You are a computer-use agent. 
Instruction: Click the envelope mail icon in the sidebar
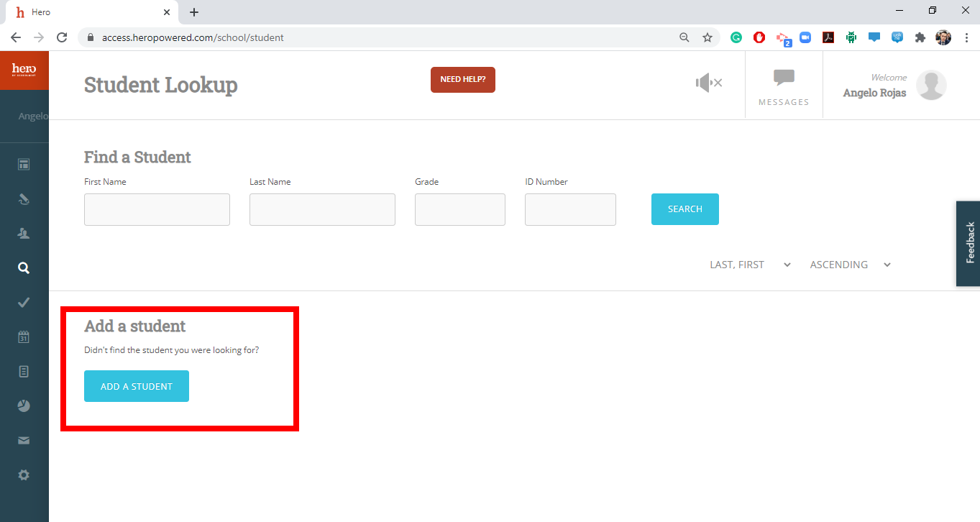point(24,441)
